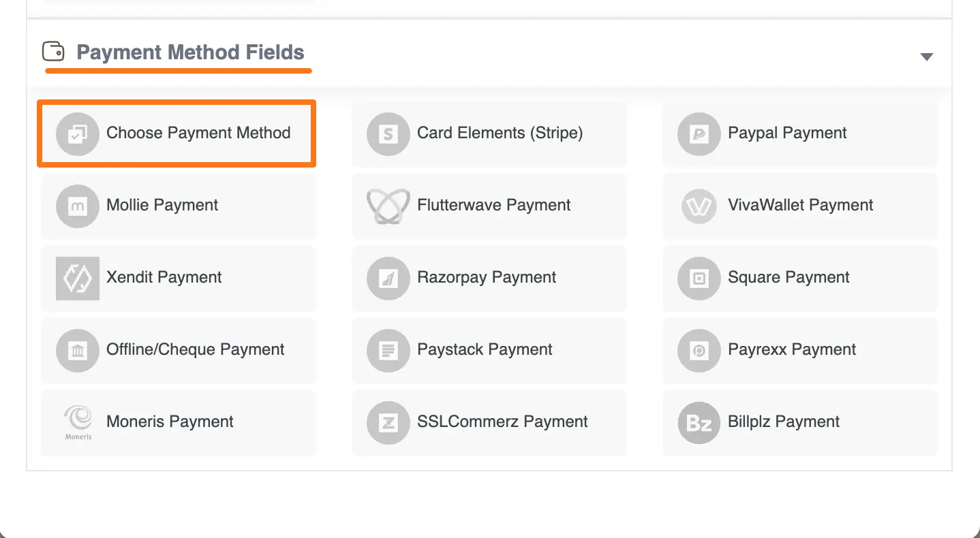This screenshot has width=980, height=538.
Task: Select the PayPal Payment icon
Action: 699,133
